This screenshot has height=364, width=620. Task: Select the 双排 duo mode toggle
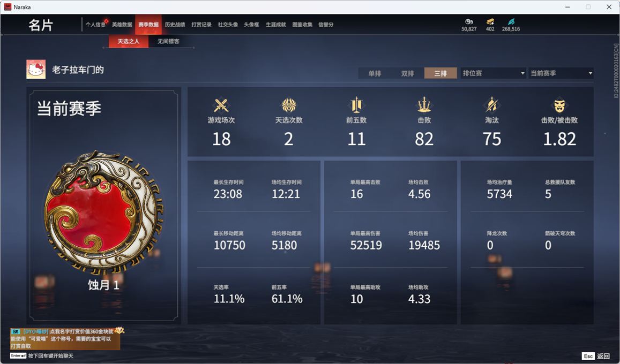pos(407,73)
